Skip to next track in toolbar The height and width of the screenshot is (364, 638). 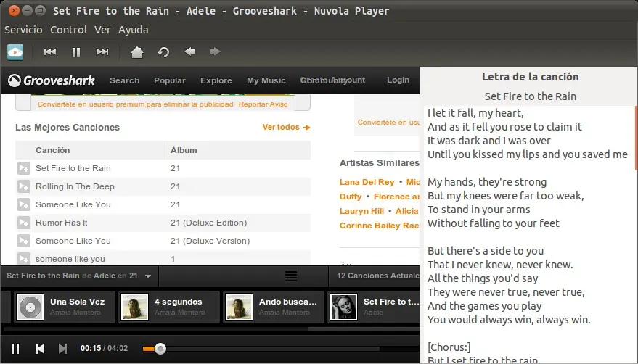[102, 51]
